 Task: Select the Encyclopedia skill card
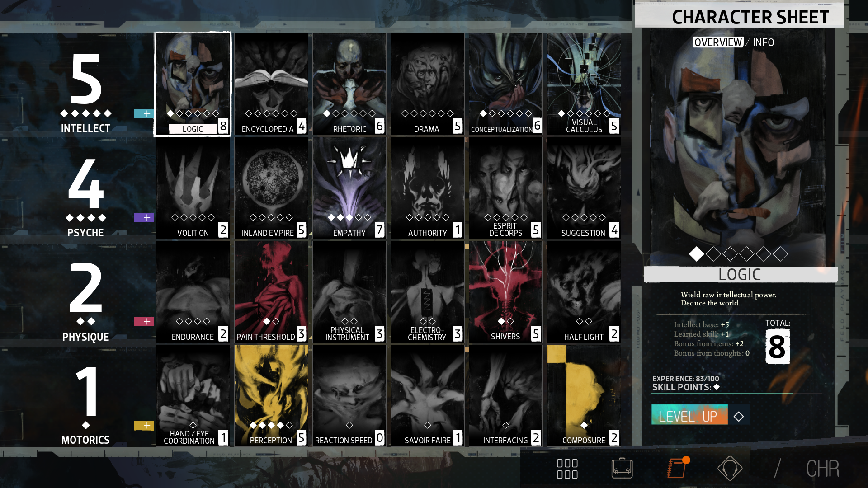(x=271, y=84)
